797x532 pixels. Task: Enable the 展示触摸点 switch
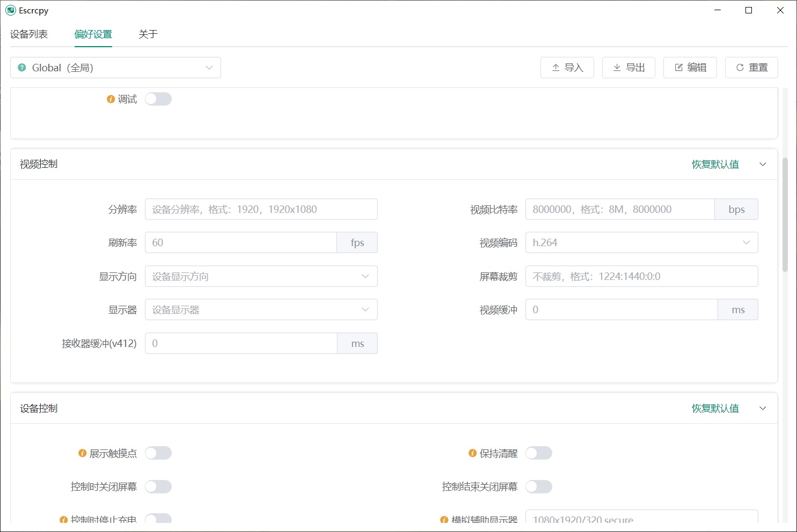(x=158, y=453)
